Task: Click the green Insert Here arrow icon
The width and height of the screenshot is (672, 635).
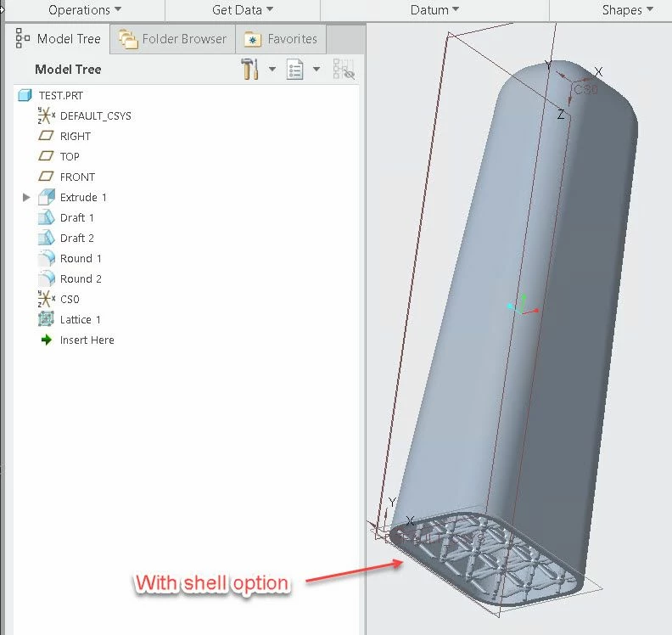Action: [x=47, y=340]
